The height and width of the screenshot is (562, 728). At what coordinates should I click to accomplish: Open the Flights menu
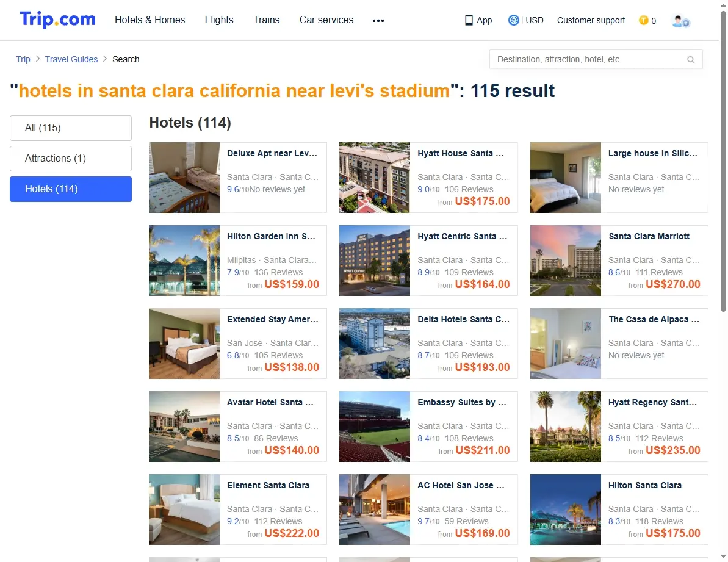[x=219, y=20]
